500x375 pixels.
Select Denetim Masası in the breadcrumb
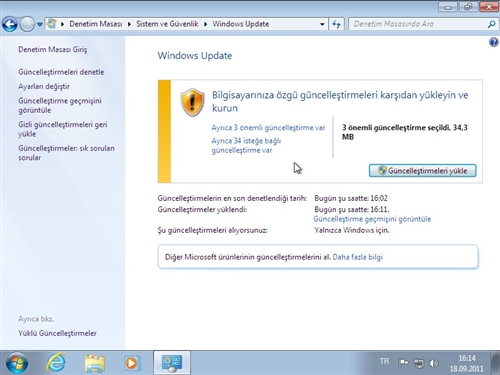click(96, 24)
